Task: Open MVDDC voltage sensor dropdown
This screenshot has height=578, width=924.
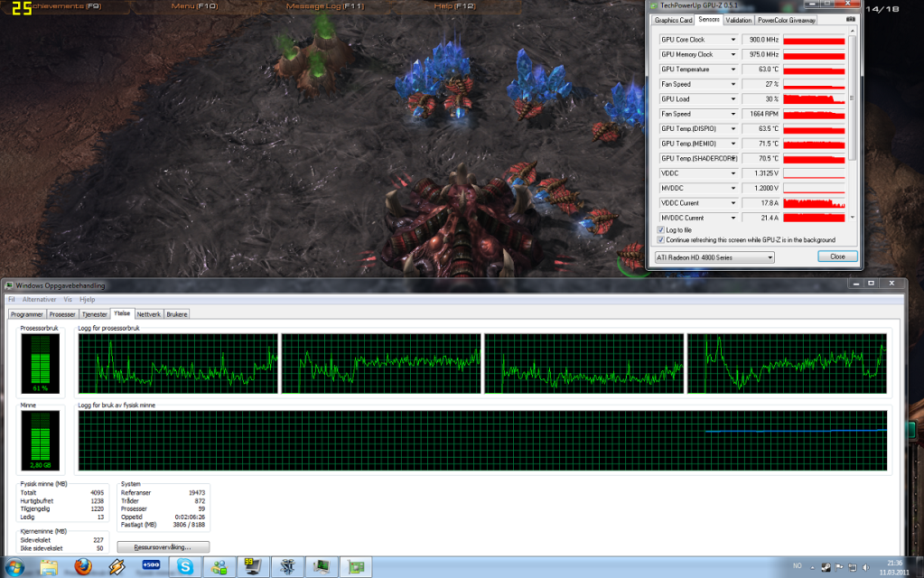Action: [733, 188]
